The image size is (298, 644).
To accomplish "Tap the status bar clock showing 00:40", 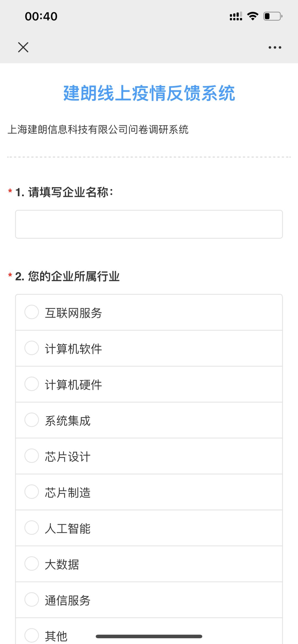I will (x=41, y=17).
